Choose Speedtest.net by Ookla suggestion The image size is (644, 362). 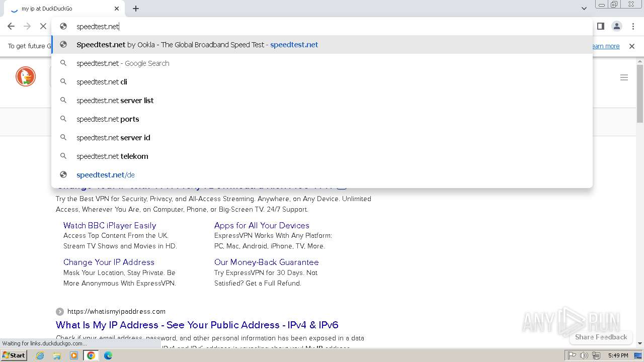(322, 45)
